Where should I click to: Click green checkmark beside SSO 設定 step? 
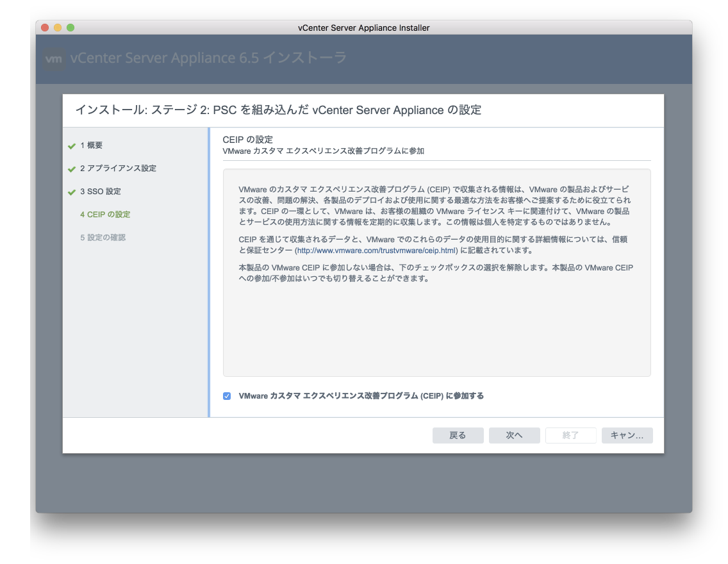pos(72,192)
